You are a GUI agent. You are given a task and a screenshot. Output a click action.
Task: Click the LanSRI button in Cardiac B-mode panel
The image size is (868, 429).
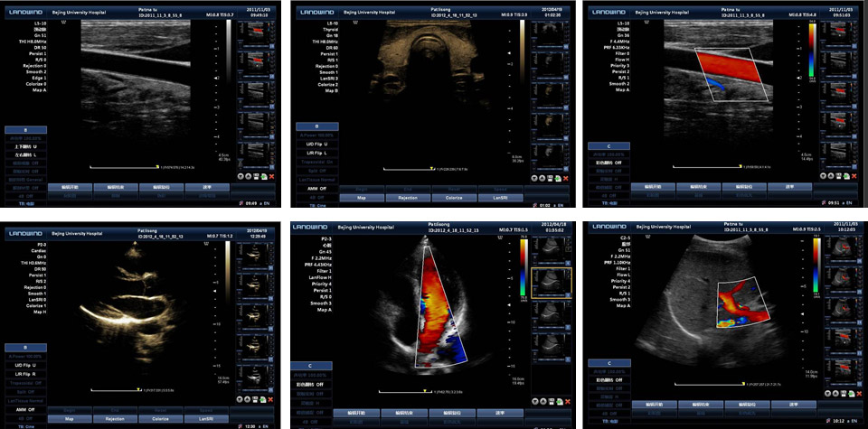coord(207,418)
